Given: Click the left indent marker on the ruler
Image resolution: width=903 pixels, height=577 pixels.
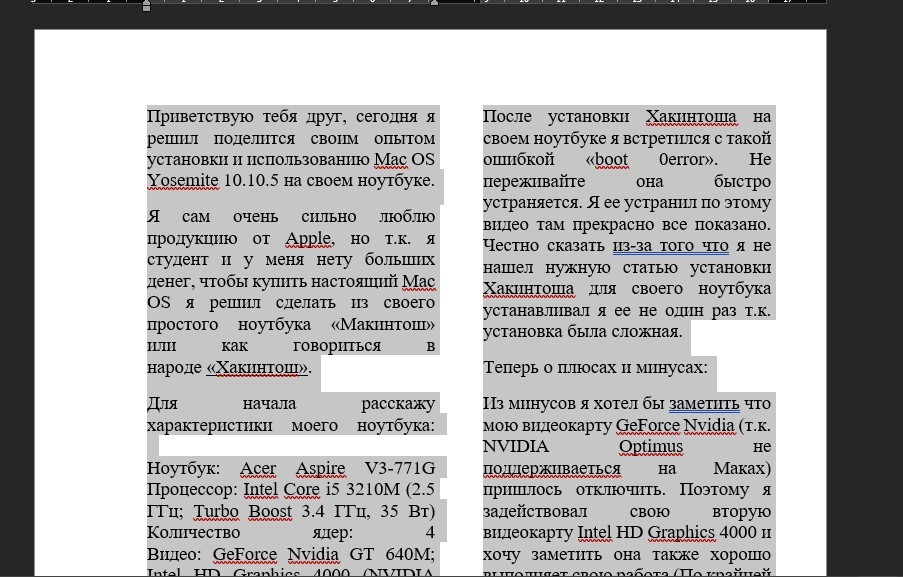Looking at the screenshot, I should point(146,6).
